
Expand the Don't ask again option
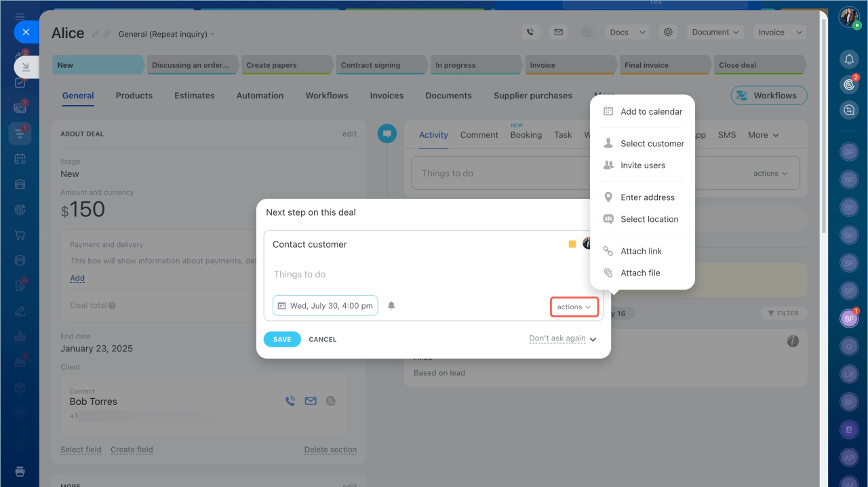click(x=562, y=338)
